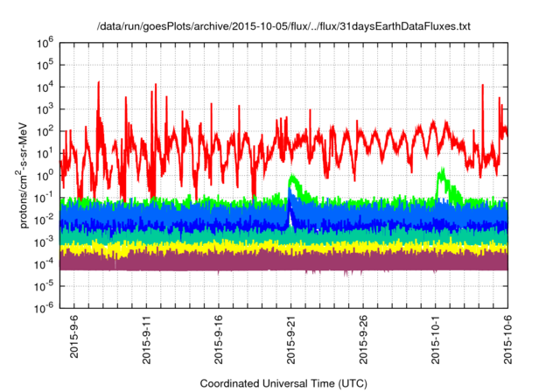560x392 pixels.
Task: Click the 2015-9-11 date tick label
Action: tap(147, 339)
